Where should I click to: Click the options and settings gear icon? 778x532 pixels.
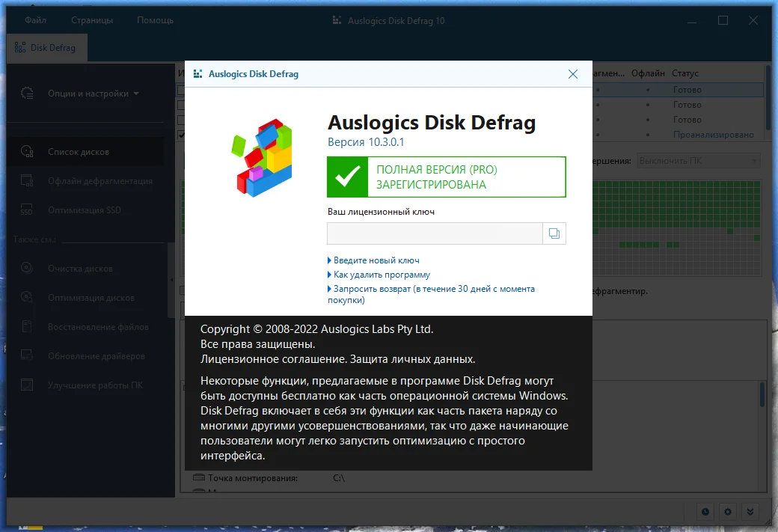[x=27, y=93]
